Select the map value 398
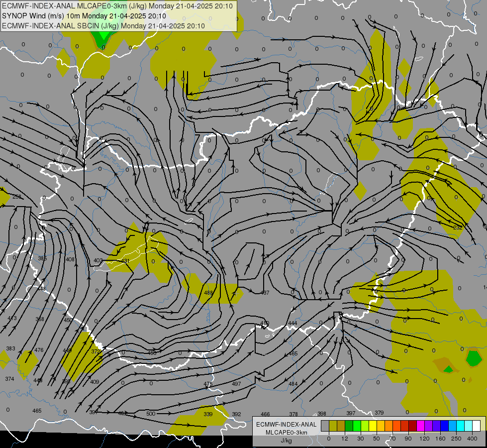This screenshot has height=448, width=487. (322, 414)
